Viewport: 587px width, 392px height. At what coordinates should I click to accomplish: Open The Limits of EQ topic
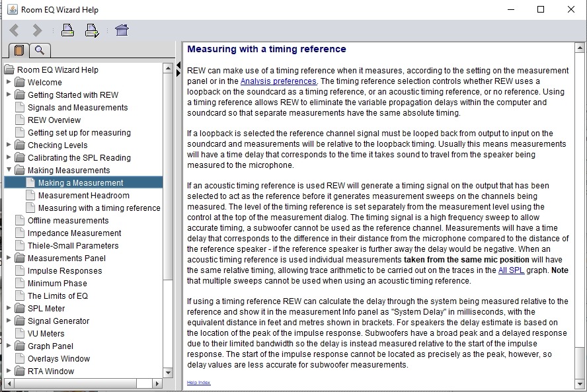pyautogui.click(x=58, y=295)
